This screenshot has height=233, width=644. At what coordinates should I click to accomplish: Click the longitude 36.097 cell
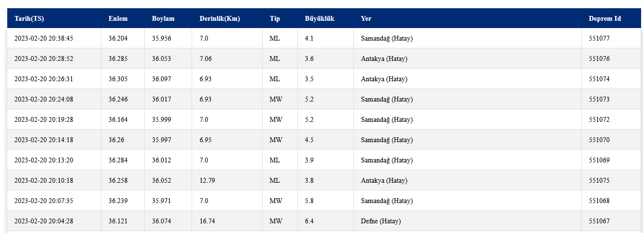(x=161, y=79)
